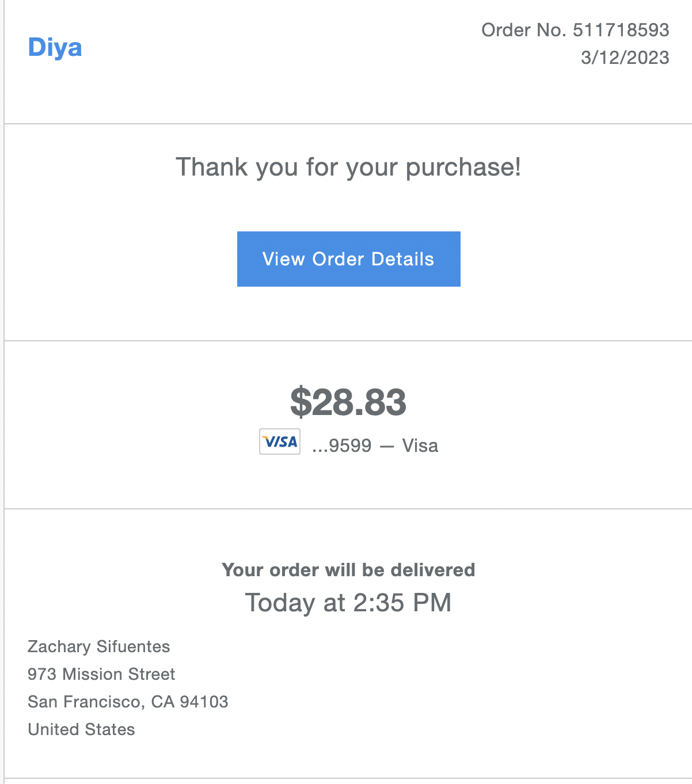Select the 973 Mission Street address line

click(101, 674)
